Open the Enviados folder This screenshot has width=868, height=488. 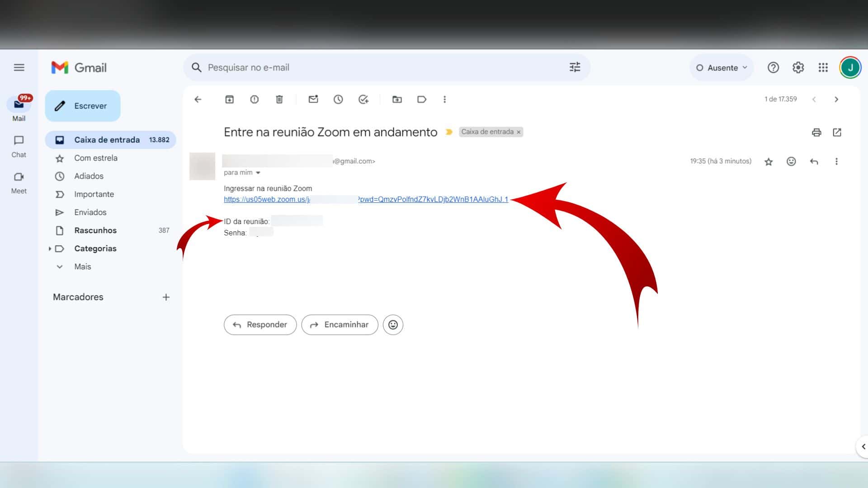pyautogui.click(x=90, y=212)
